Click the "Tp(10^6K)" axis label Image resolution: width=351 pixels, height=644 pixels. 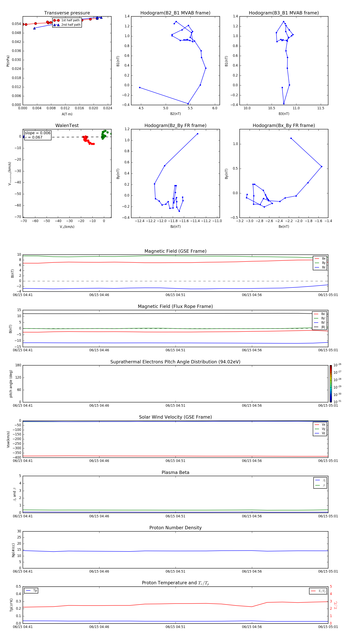tap(11, 605)
